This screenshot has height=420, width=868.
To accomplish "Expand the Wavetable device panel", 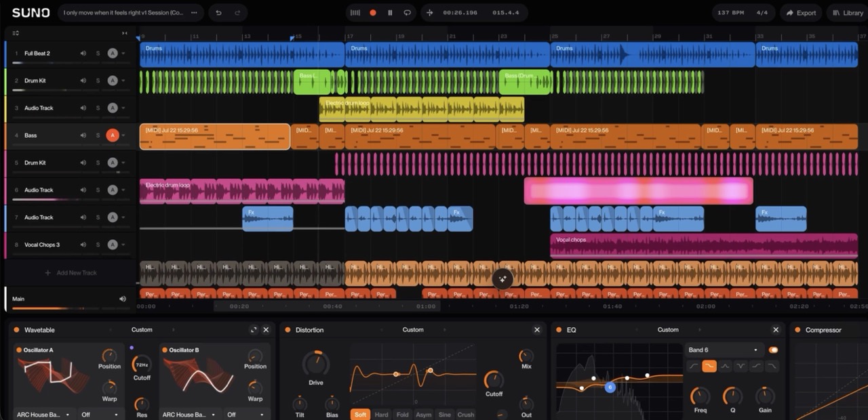I will coord(254,330).
